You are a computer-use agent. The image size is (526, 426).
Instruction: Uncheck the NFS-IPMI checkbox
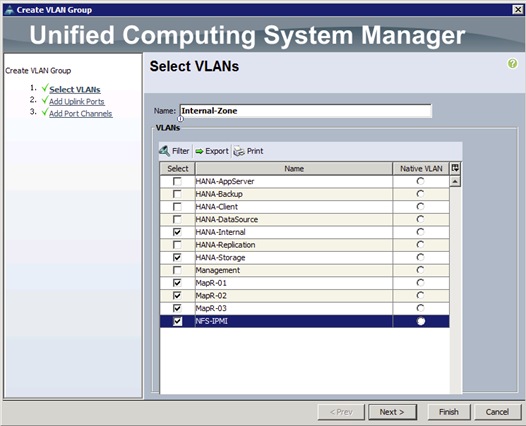177,321
